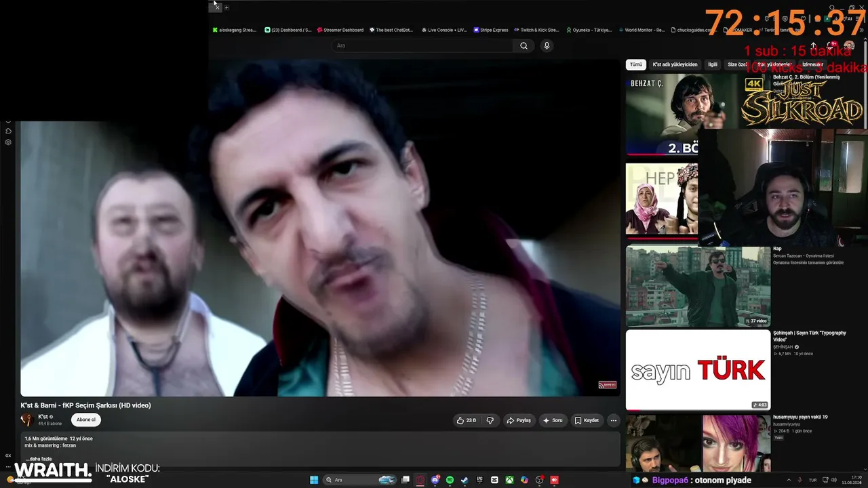Open Stripe Express bookmark
The height and width of the screenshot is (488, 868).
tap(490, 30)
